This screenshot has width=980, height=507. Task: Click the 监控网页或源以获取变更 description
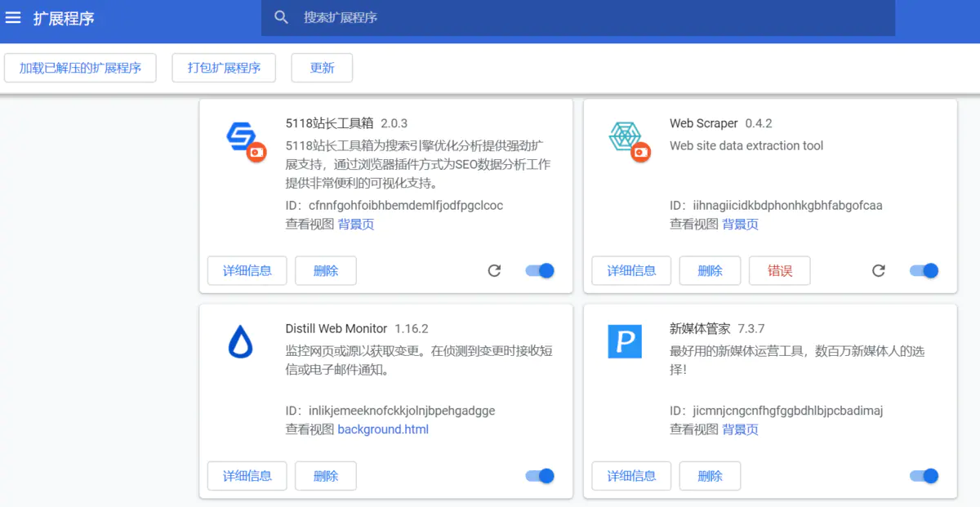pyautogui.click(x=419, y=360)
